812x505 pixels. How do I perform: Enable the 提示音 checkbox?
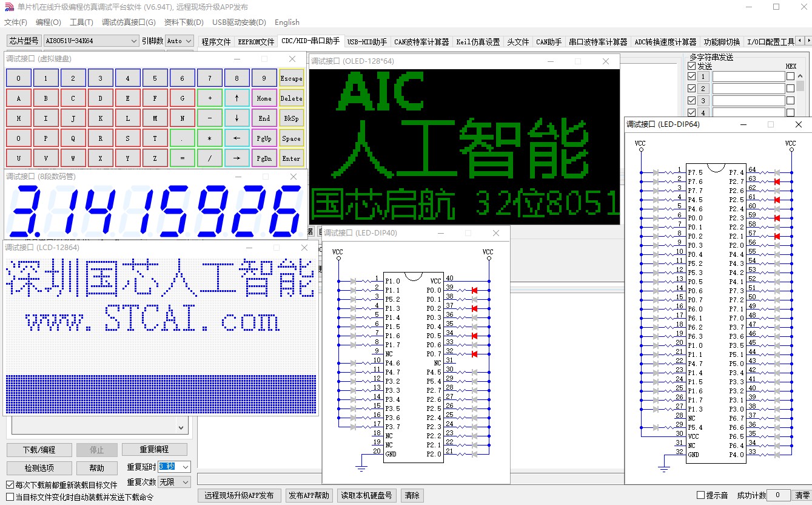[x=701, y=495]
